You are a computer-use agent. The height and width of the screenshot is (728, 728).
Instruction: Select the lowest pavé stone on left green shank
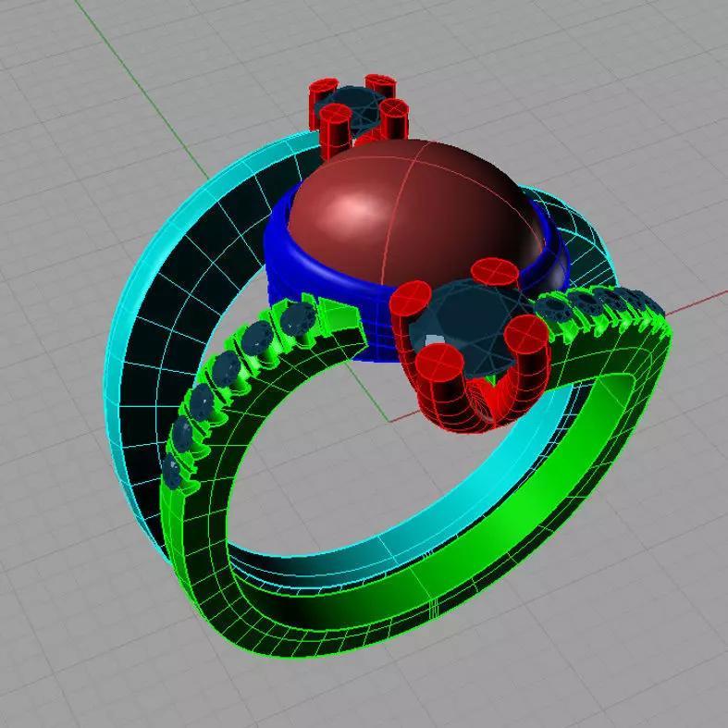tap(171, 470)
